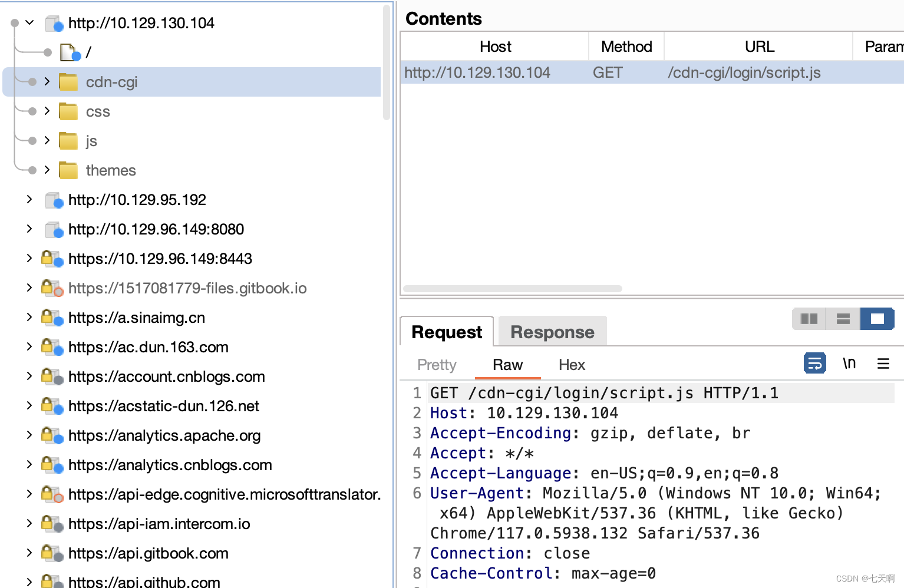The height and width of the screenshot is (588, 904).
Task: Click the themes folder icon
Action: tap(68, 170)
